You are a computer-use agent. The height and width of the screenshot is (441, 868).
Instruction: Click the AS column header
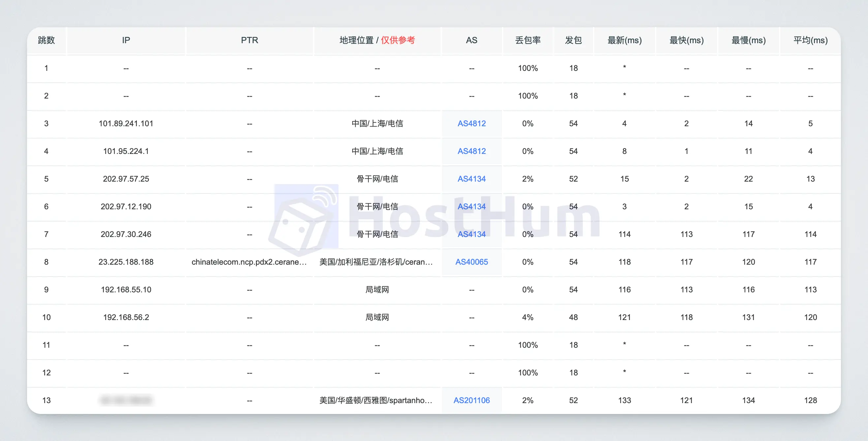point(471,41)
